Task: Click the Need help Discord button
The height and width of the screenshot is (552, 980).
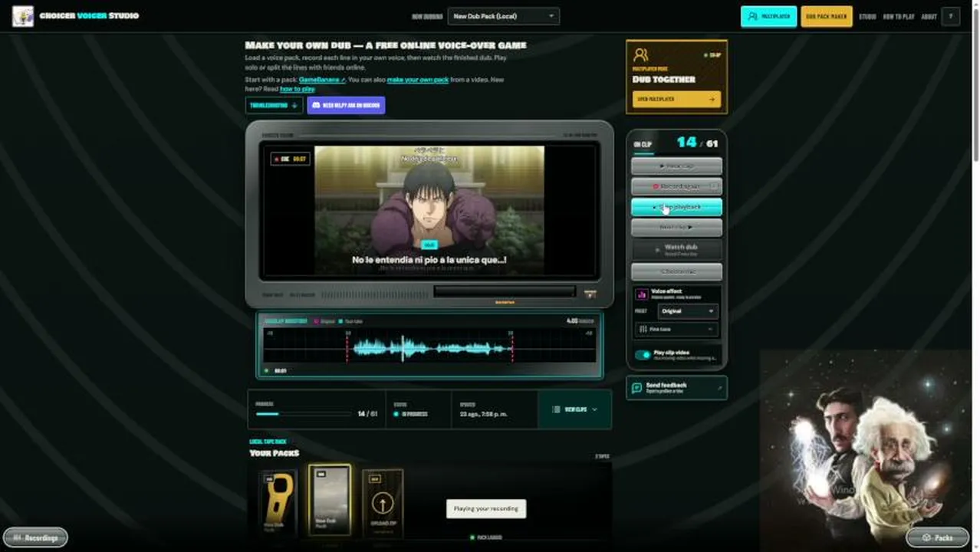Action: pyautogui.click(x=346, y=106)
